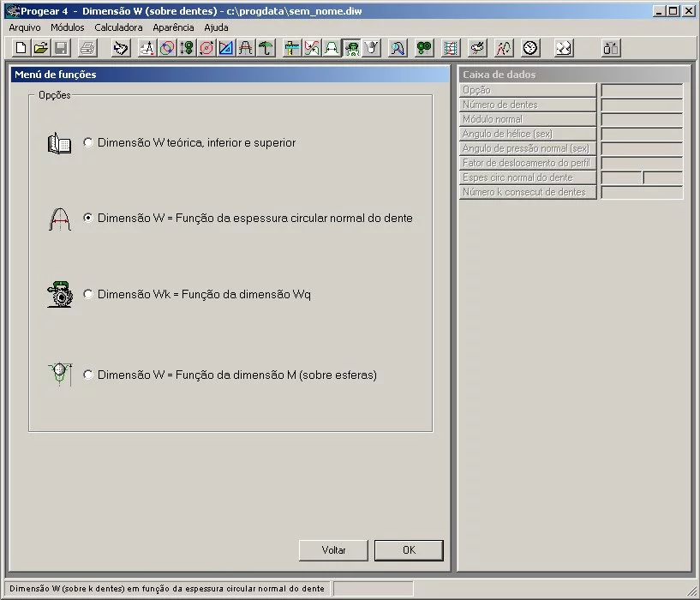Maximize the Progear 4 window

(x=674, y=11)
